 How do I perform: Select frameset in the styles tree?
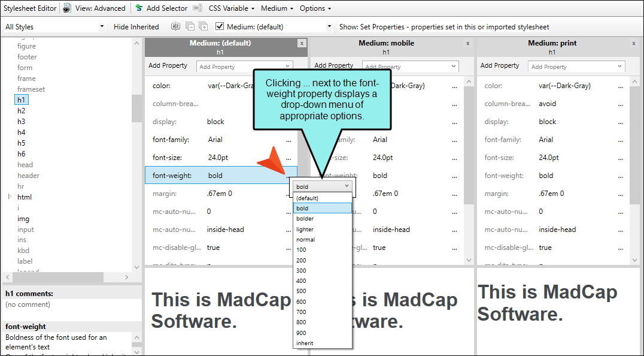[31, 89]
